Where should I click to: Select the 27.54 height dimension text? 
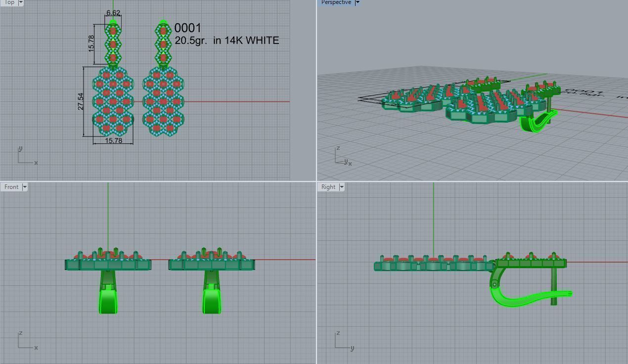click(81, 101)
